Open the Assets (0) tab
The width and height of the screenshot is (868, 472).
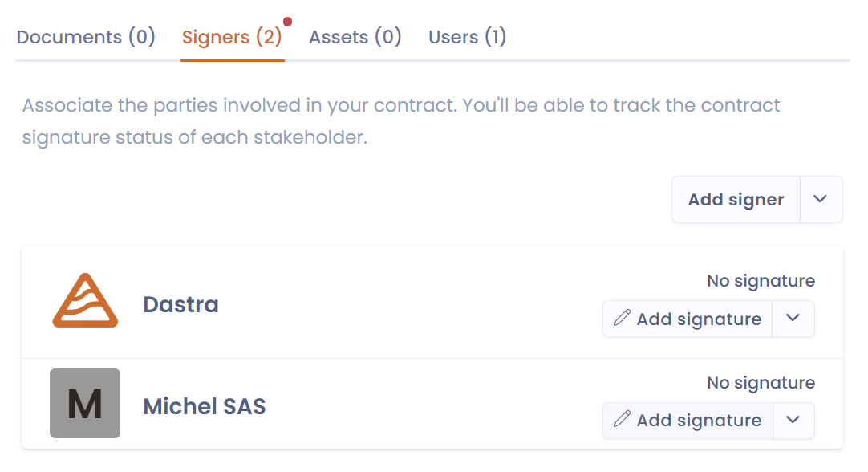pyautogui.click(x=355, y=37)
